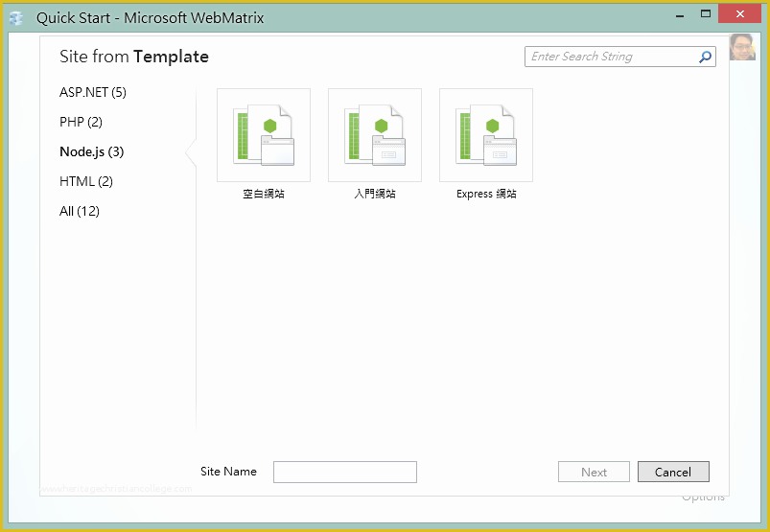770x532 pixels.
Task: Click the Cancel button
Action: 673,473
